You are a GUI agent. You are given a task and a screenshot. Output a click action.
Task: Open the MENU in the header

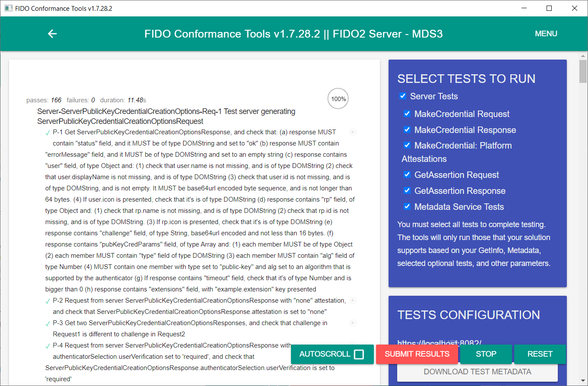(x=546, y=33)
